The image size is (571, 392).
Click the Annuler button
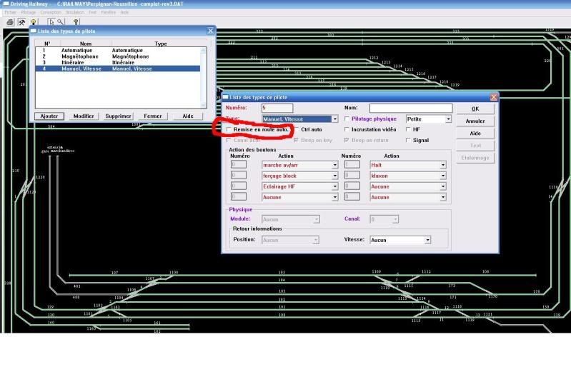pyautogui.click(x=475, y=121)
